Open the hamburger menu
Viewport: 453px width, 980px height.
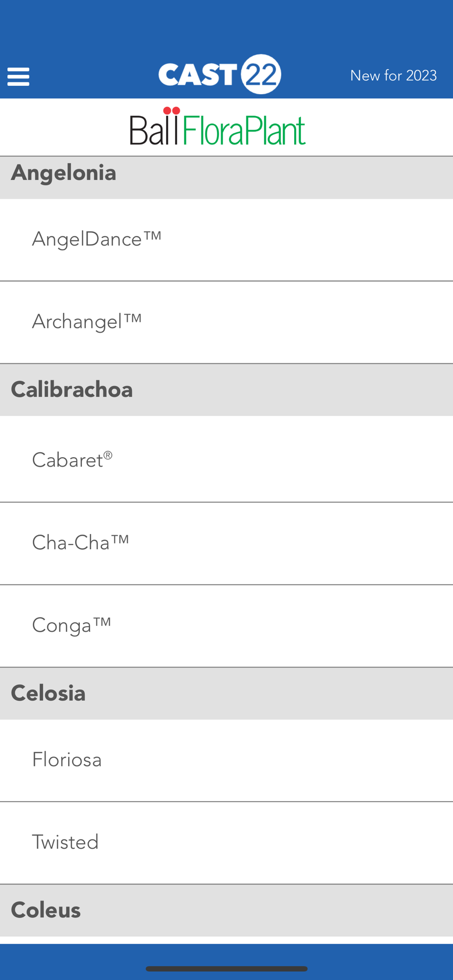click(x=18, y=77)
